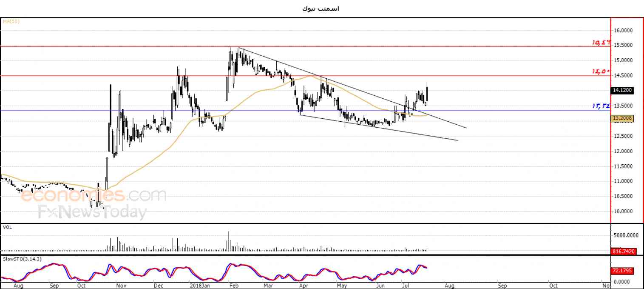Viewport: 644px width, 289px height.
Task: Select the 15.0000 price axis label
Action: point(623,60)
